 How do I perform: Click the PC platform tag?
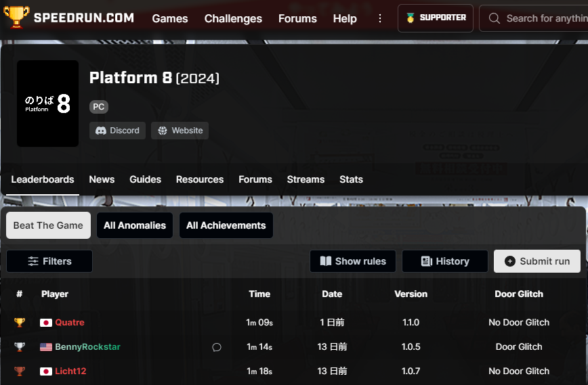tap(99, 107)
